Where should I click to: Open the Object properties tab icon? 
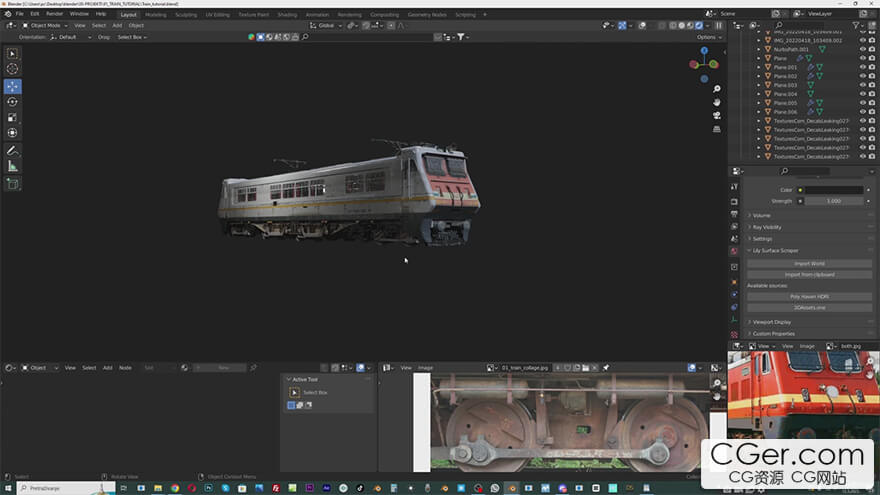734,282
